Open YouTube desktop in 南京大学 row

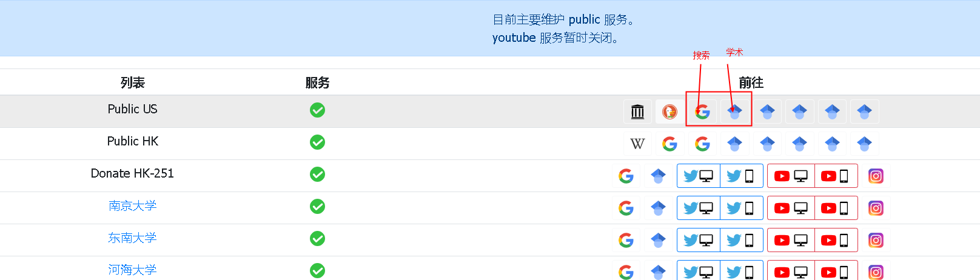coord(791,208)
